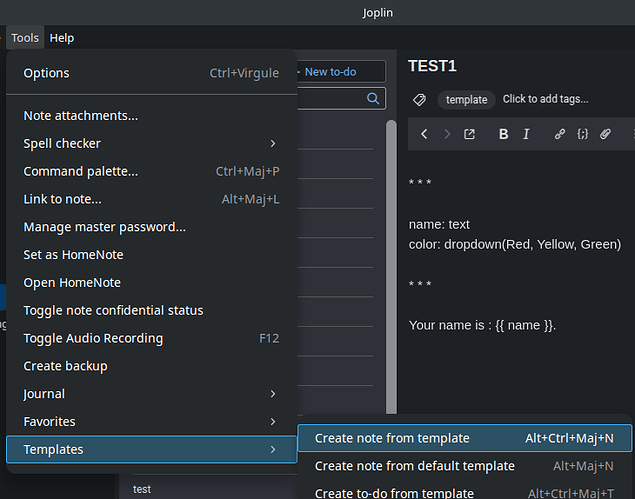Choose Create note from template

tap(464, 438)
